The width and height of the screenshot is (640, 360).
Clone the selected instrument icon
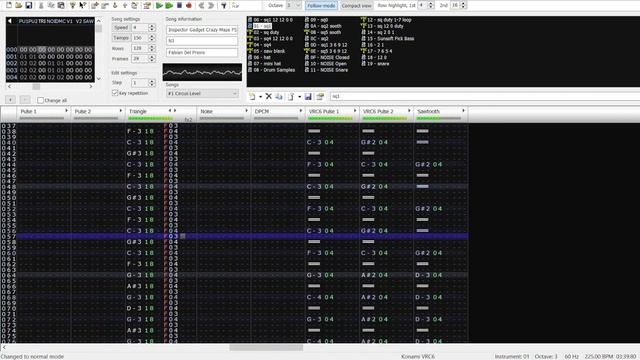click(279, 96)
